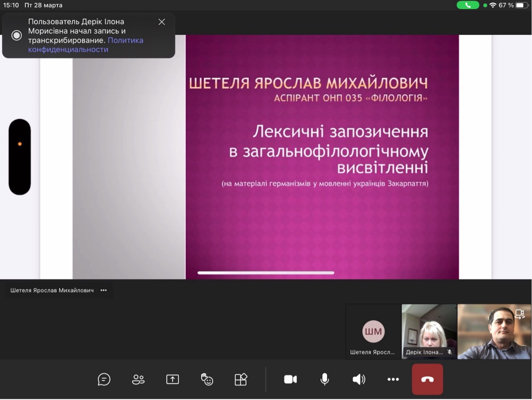Tap the recording indicator icon in notification
The height and width of the screenshot is (400, 532).
point(16,35)
